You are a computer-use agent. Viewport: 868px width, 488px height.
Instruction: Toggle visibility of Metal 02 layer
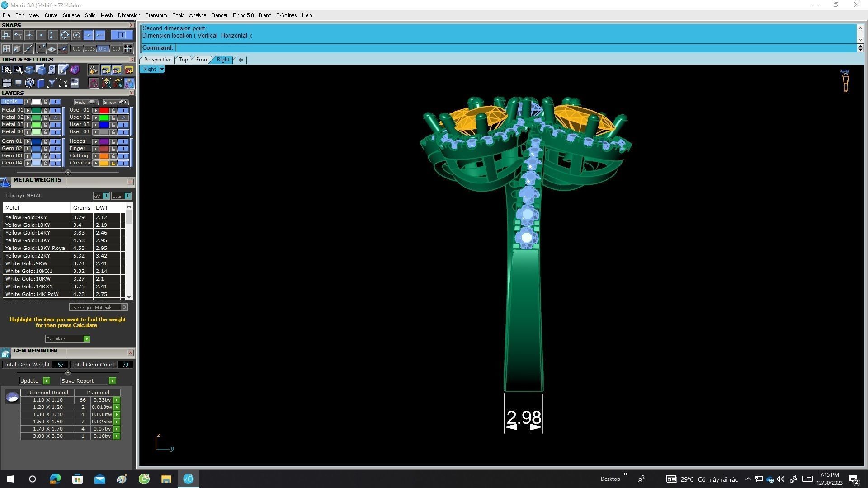[x=56, y=117]
